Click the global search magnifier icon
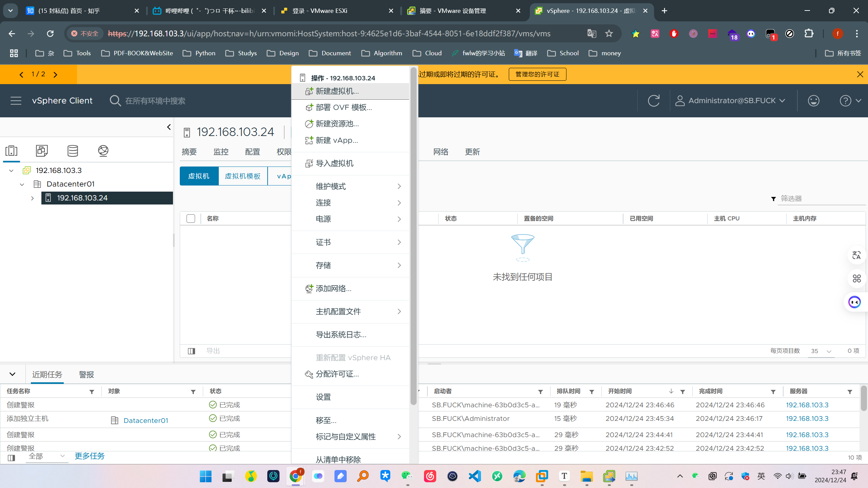The height and width of the screenshot is (488, 868). click(x=115, y=101)
